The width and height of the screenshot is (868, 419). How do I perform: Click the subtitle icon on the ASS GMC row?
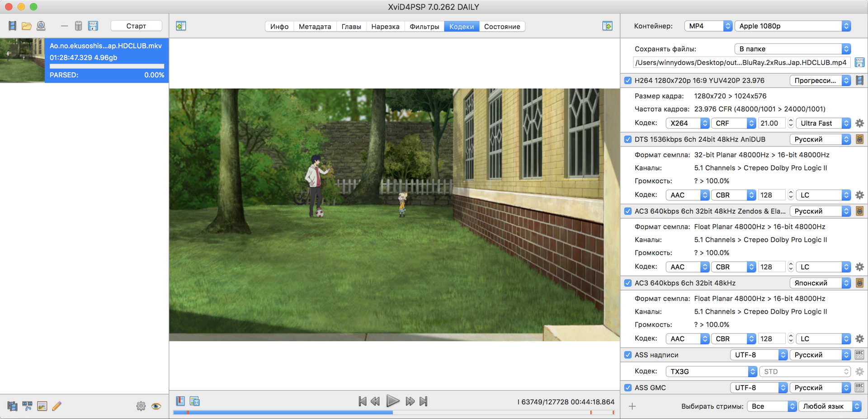point(859,387)
